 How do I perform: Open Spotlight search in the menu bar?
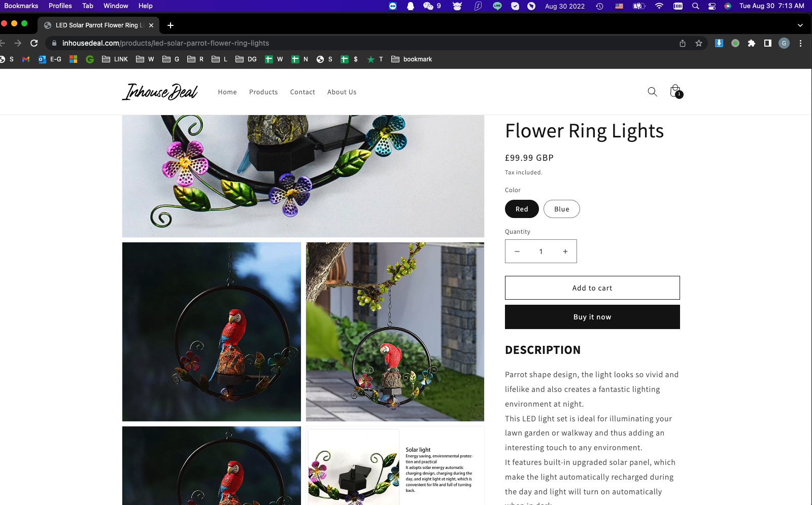point(695,6)
